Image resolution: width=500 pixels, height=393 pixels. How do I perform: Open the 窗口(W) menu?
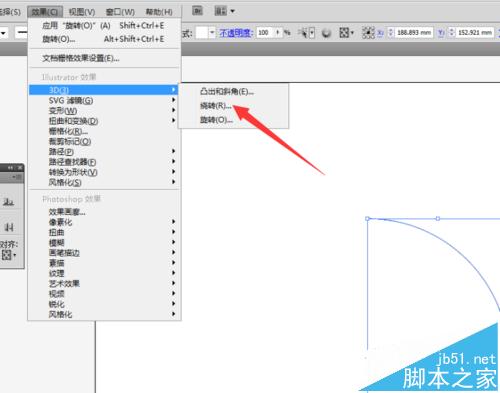[x=120, y=12]
